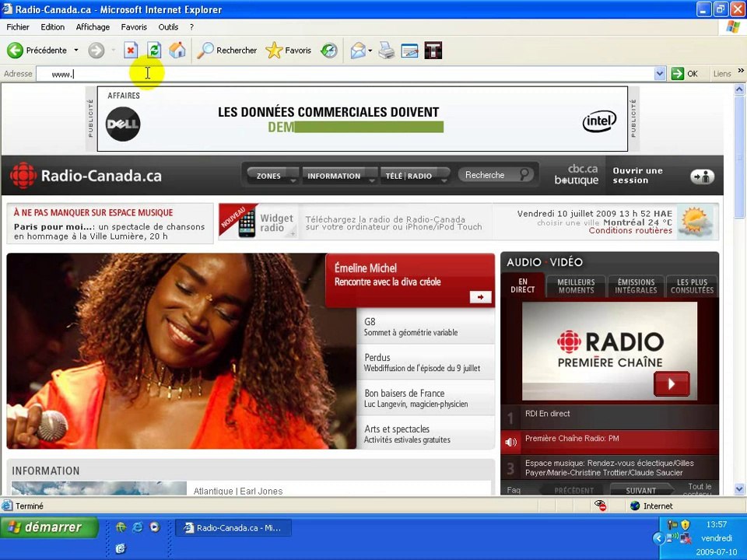Open the cbc.ca boutique link
Image resolution: width=747 pixels, height=560 pixels.
pyautogui.click(x=577, y=174)
